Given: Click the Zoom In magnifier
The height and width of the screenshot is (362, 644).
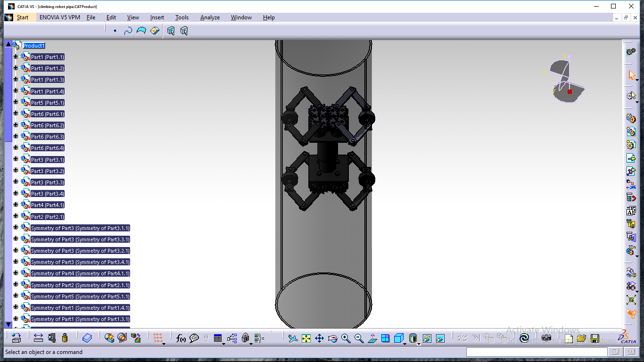Looking at the screenshot, I should pyautogui.click(x=346, y=338).
